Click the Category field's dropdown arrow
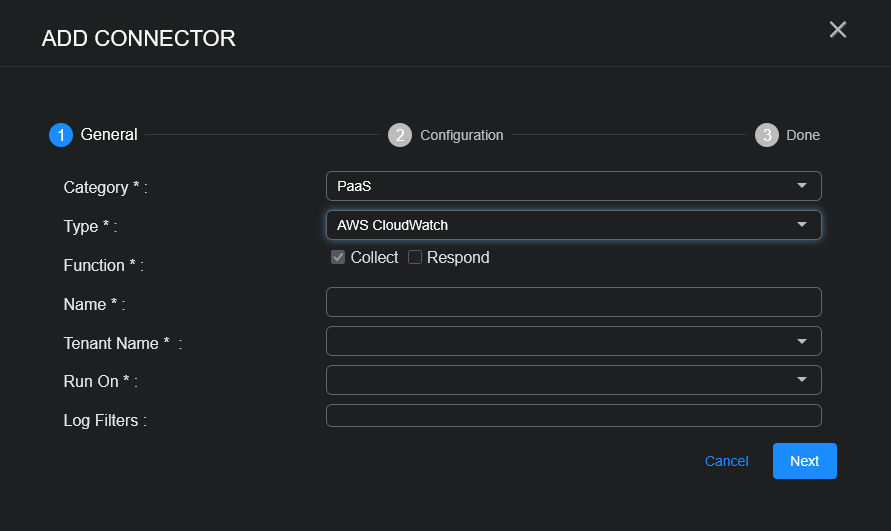This screenshot has height=531, width=891. click(x=801, y=186)
